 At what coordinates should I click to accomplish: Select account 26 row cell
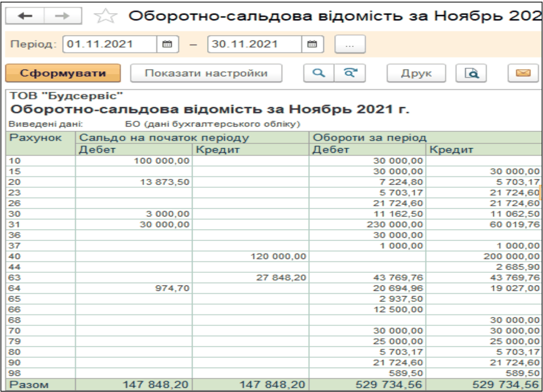tap(40, 203)
